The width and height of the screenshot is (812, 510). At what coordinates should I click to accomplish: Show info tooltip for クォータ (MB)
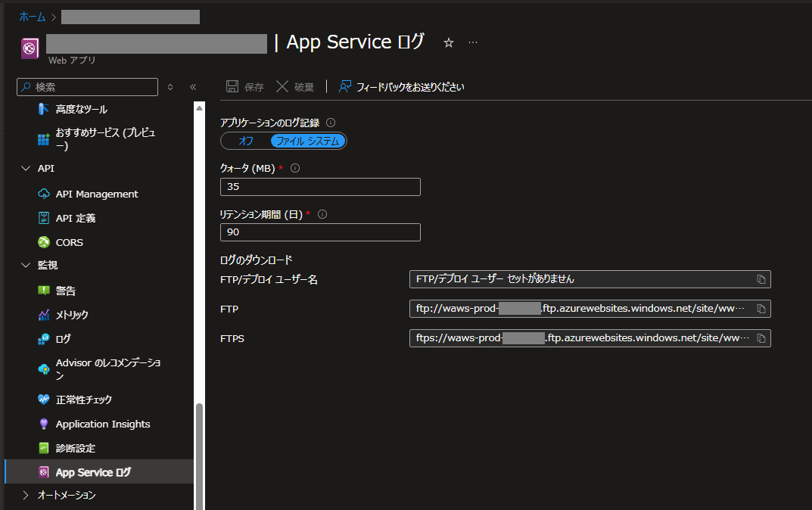[295, 168]
